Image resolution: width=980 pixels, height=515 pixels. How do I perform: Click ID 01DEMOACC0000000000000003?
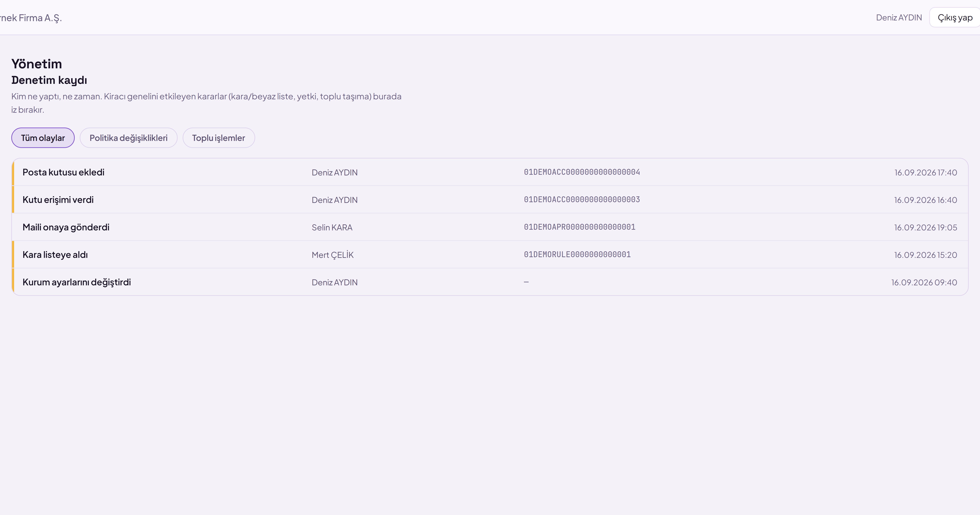tap(582, 200)
